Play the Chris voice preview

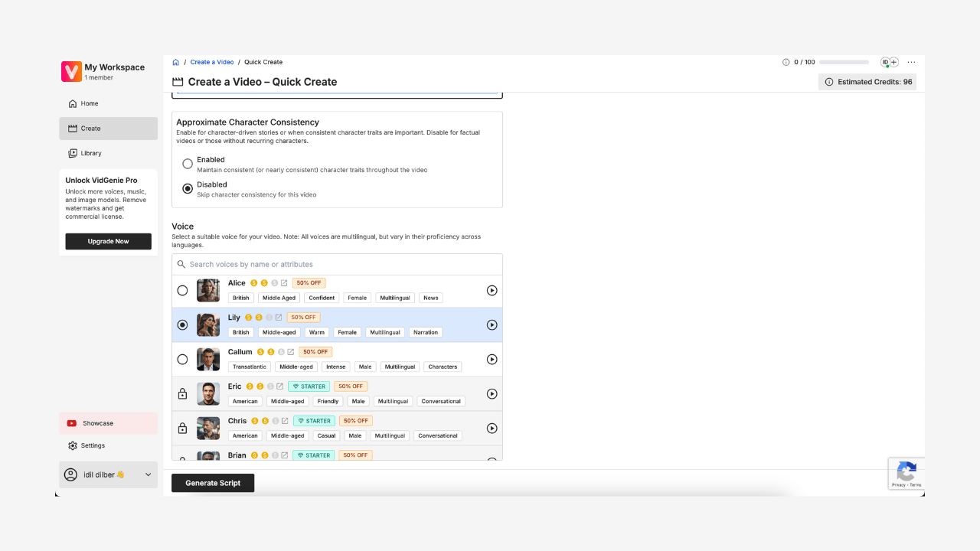[492, 428]
